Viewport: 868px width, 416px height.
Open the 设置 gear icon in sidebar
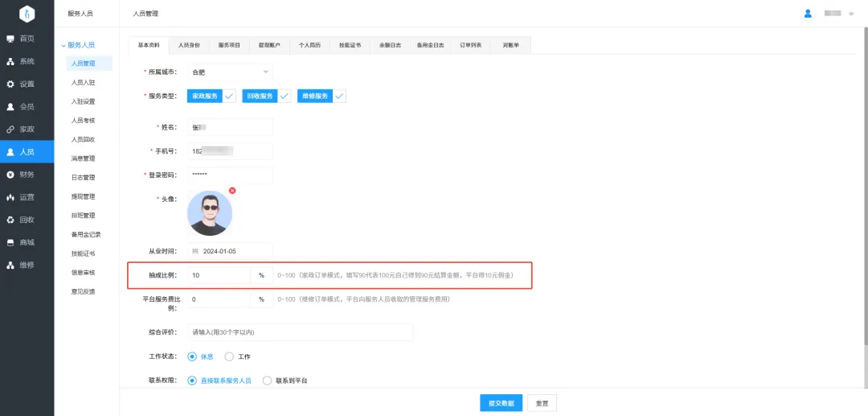point(10,84)
